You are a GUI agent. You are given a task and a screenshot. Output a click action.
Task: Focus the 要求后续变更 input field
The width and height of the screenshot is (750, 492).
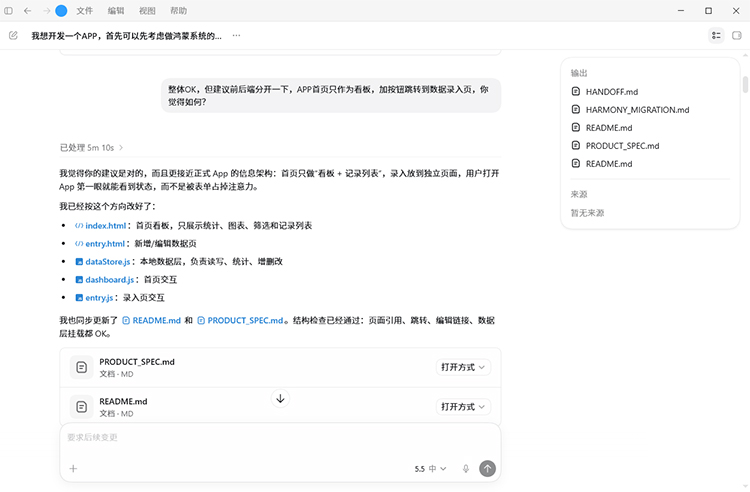(x=280, y=437)
